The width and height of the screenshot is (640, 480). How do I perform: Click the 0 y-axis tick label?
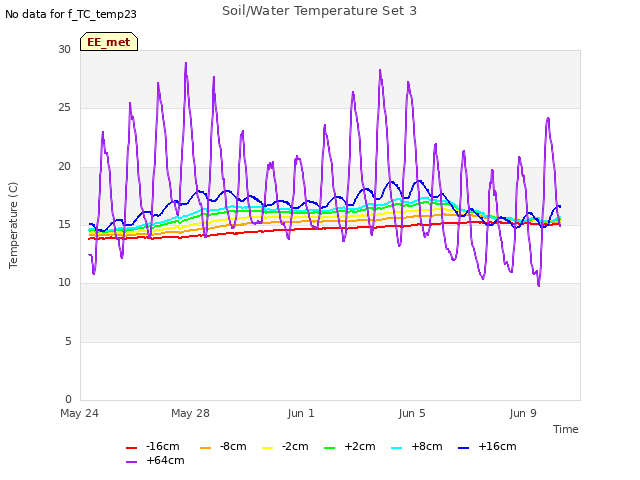point(68,399)
